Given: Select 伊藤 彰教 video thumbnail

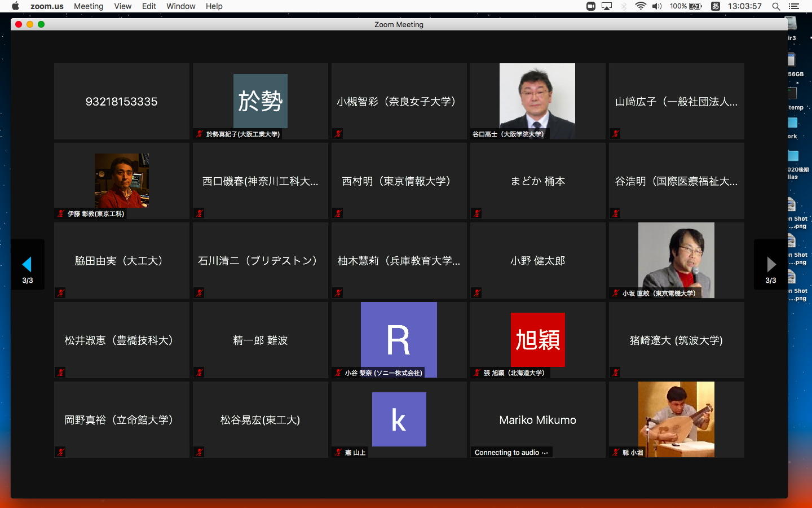Looking at the screenshot, I should [x=122, y=181].
